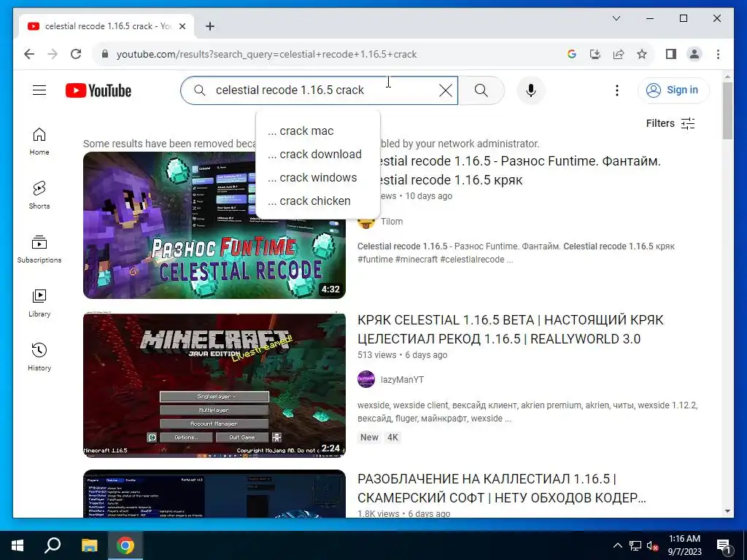Close the celestial recode tab
Image resolution: width=747 pixels, height=560 pixels.
coord(182,26)
